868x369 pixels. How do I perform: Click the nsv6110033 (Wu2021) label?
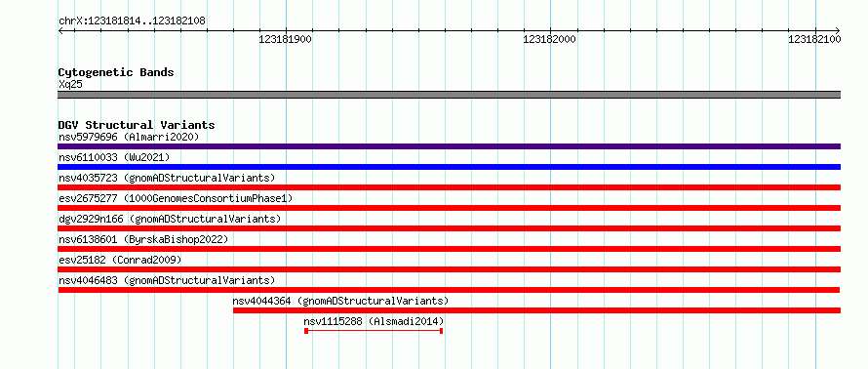[113, 157]
